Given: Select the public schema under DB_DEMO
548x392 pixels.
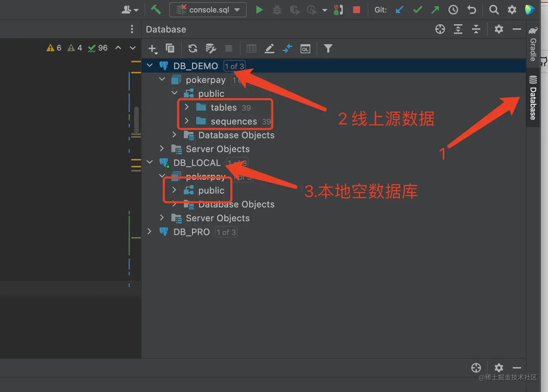Looking at the screenshot, I should click(211, 94).
